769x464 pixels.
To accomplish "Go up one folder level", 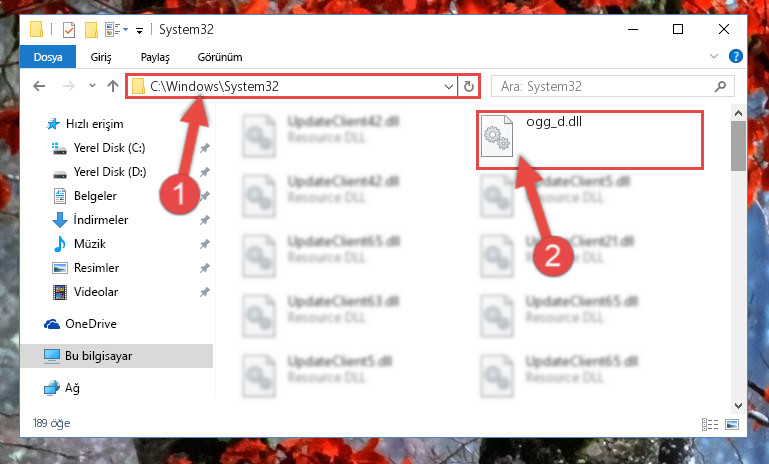I will [113, 86].
